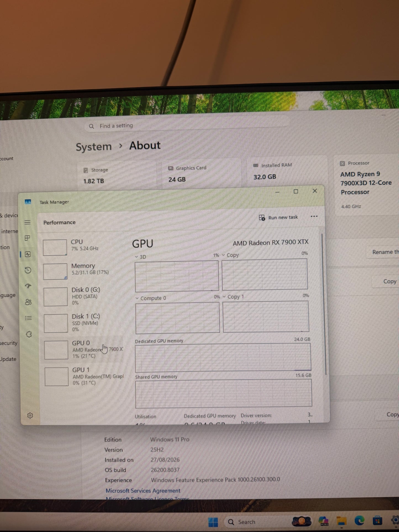Click the Dedicated GPU memory graph

coord(223,358)
